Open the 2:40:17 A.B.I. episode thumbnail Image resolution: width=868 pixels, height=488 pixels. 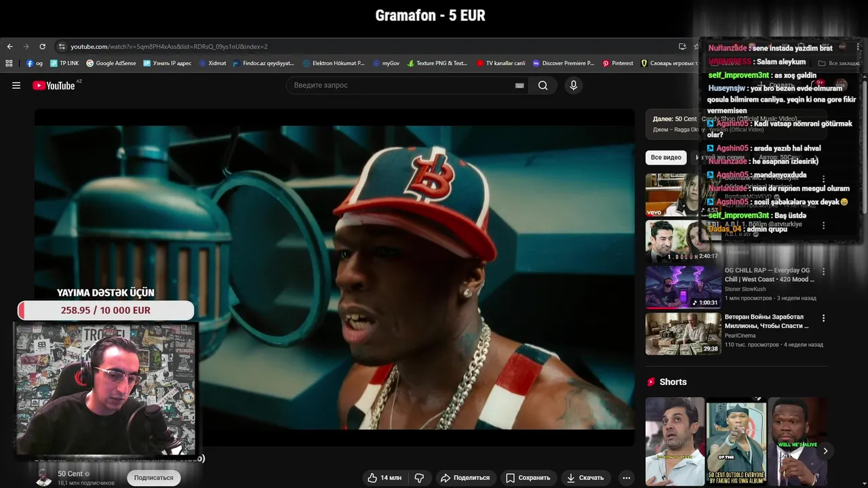pyautogui.click(x=683, y=241)
